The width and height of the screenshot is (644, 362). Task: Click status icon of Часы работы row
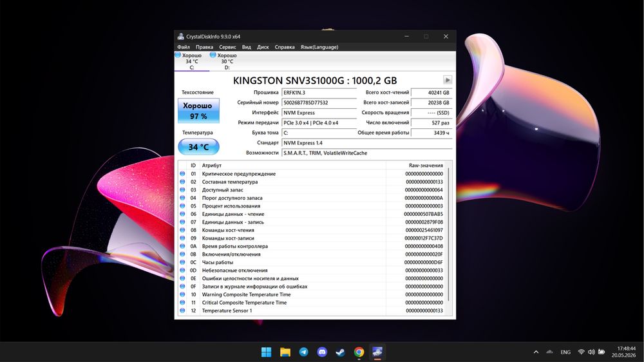click(x=182, y=262)
